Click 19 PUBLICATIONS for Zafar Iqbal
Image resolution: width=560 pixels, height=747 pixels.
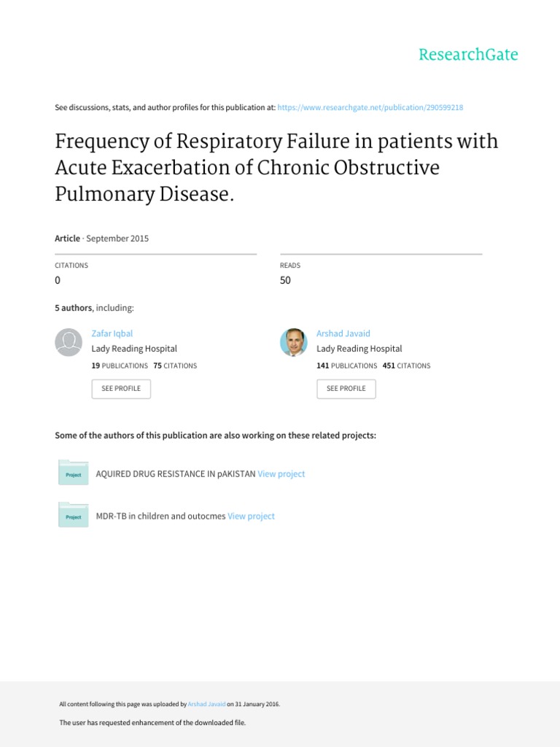120,366
